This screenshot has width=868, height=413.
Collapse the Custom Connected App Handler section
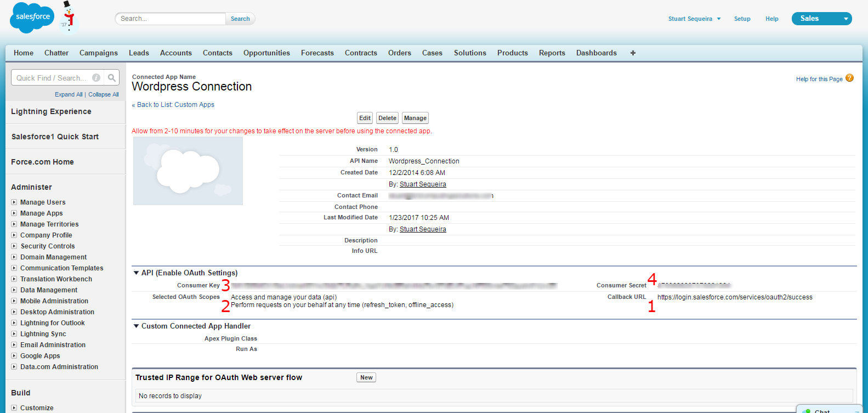(x=136, y=326)
